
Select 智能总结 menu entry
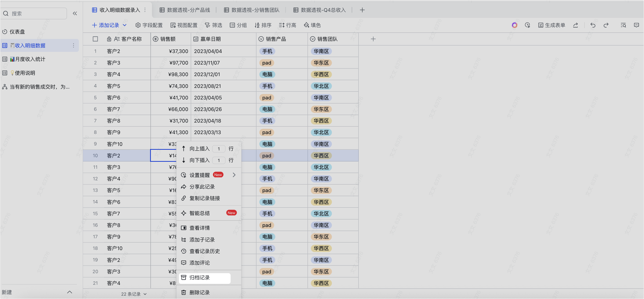[209, 213]
